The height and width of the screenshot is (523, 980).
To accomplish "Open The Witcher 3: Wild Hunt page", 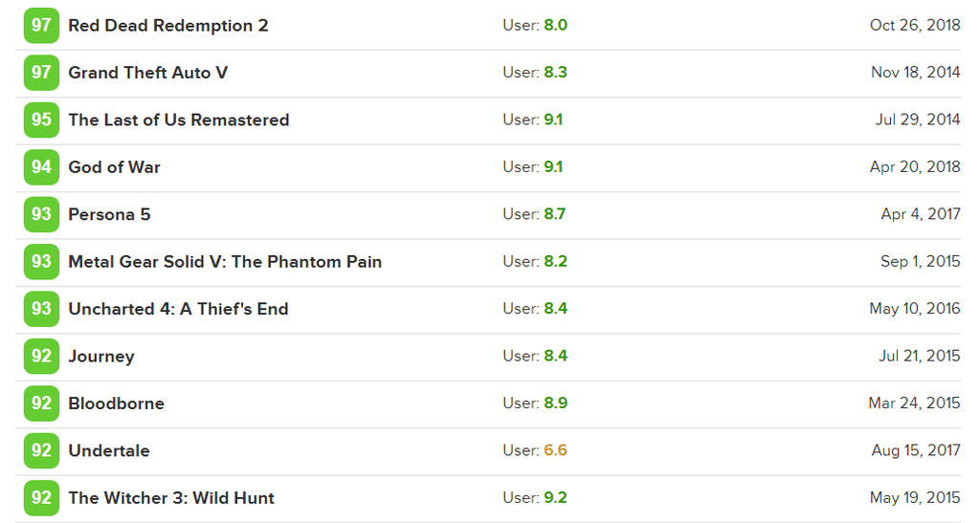I will [170, 498].
